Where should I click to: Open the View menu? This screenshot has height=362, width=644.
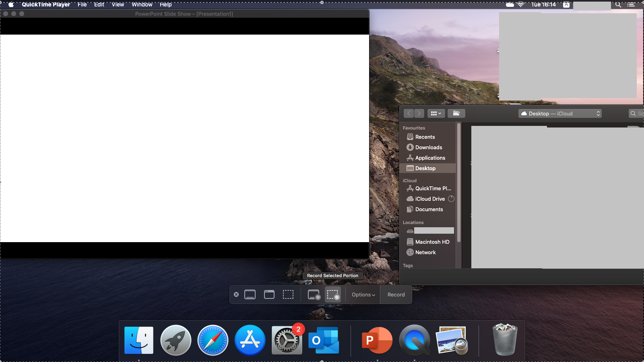tap(118, 4)
